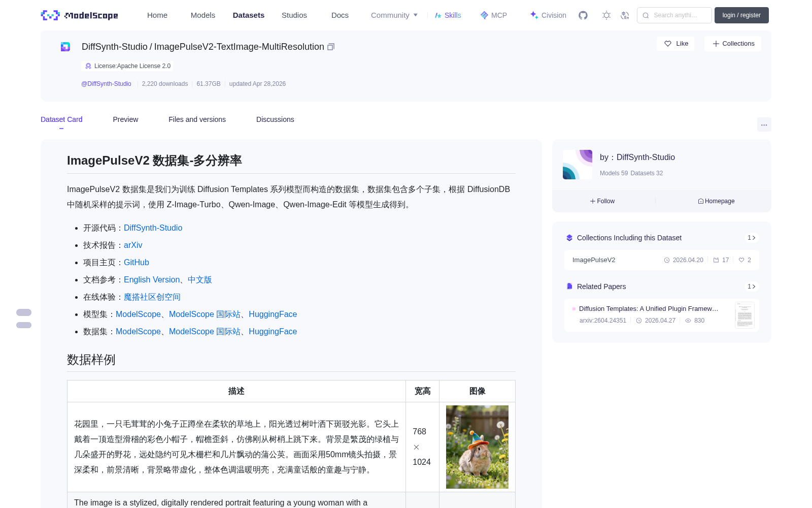Screen dimensions: 812x508
Task: Click the related paper thumbnail
Action: pos(745,315)
